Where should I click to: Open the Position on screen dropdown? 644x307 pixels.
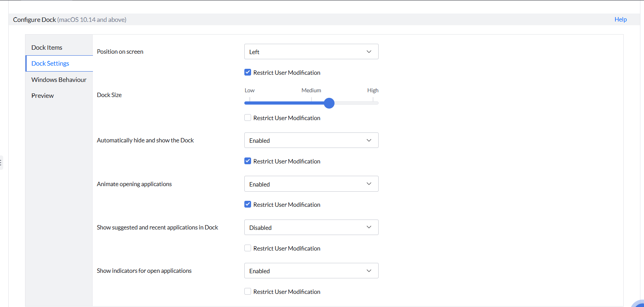[311, 52]
